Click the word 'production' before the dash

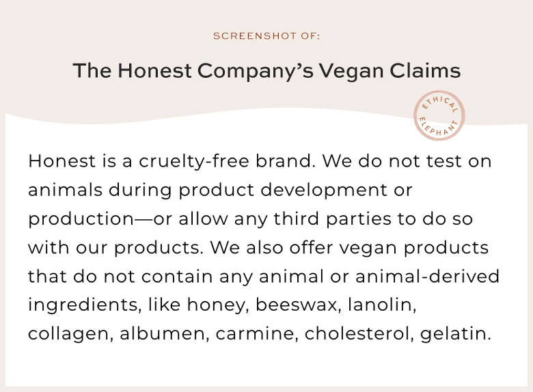coord(81,219)
